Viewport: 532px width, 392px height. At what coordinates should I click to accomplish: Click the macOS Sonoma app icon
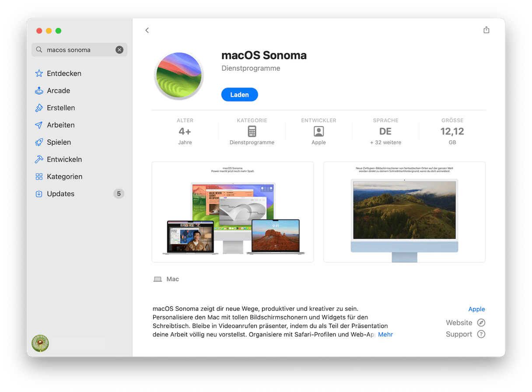point(179,76)
